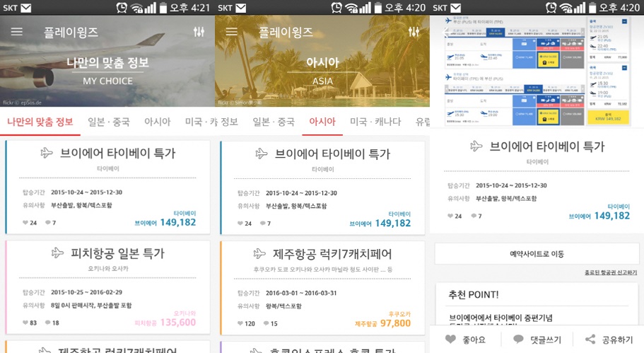Viewport: 644px width, 353px height.
Task: Tap the price 149,182 on the detail screen
Action: pos(611,215)
